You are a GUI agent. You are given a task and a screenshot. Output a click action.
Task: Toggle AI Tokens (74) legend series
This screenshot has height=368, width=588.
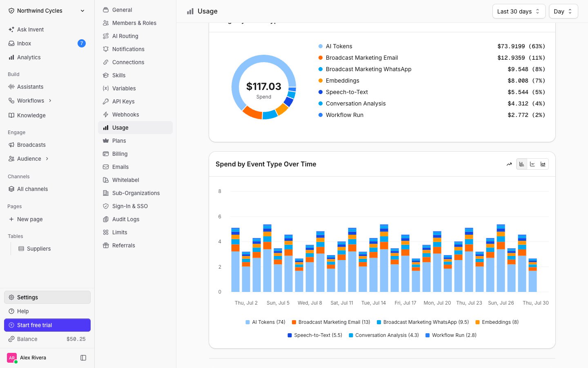265,322
